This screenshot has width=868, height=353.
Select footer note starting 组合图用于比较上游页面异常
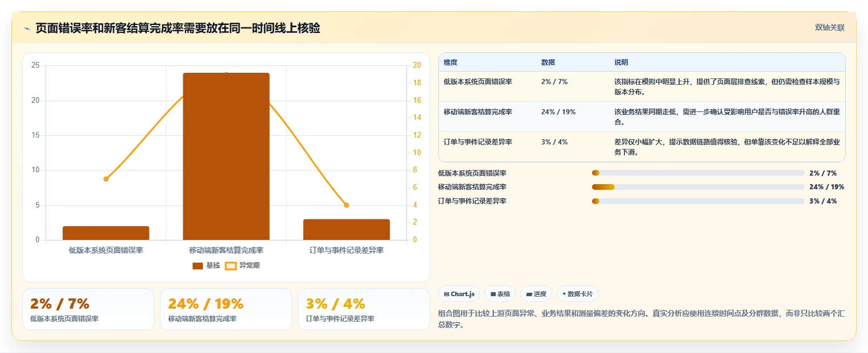[641, 319]
